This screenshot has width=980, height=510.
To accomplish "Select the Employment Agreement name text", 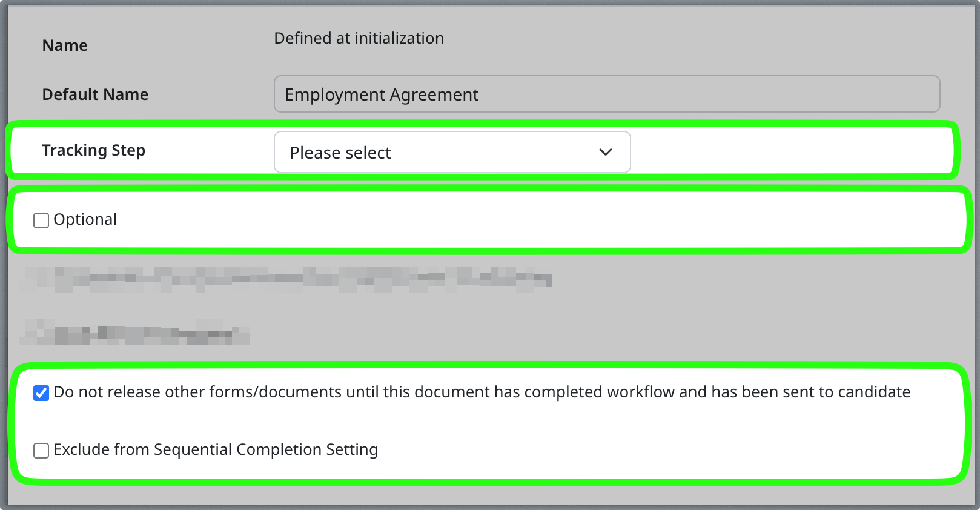I will point(381,94).
